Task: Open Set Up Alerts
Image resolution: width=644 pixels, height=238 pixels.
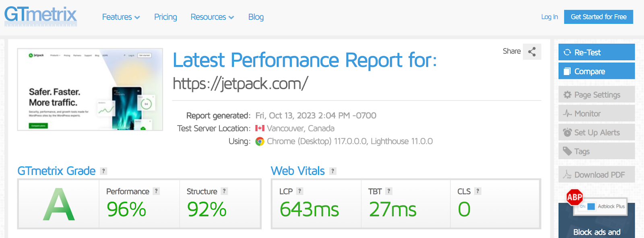Action: coord(597,132)
